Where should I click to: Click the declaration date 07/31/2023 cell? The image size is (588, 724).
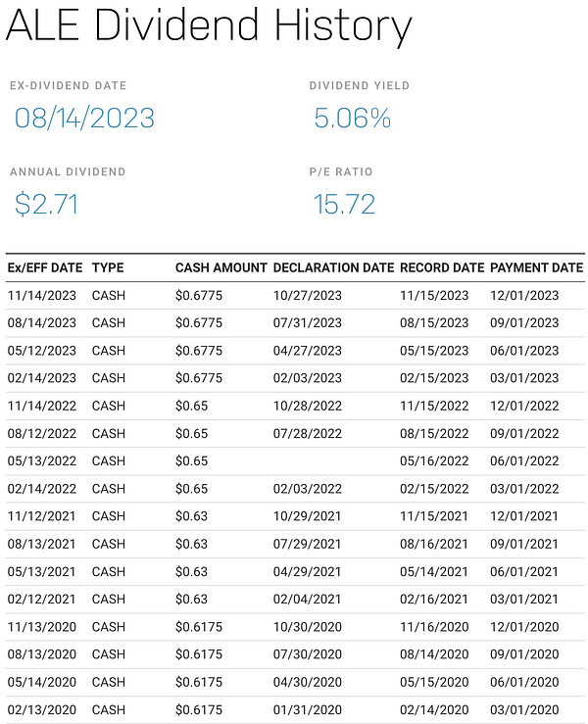[x=307, y=322]
